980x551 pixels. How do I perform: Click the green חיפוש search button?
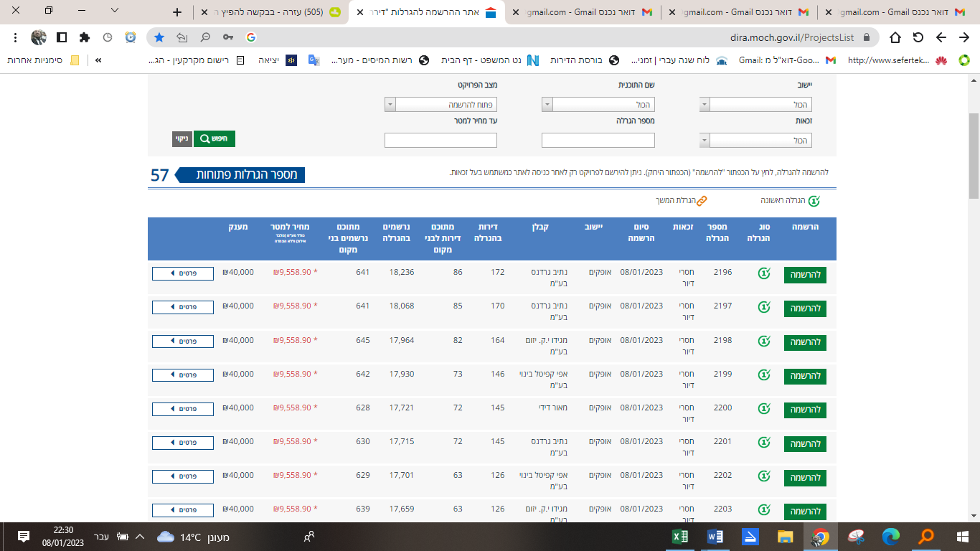[x=214, y=139]
